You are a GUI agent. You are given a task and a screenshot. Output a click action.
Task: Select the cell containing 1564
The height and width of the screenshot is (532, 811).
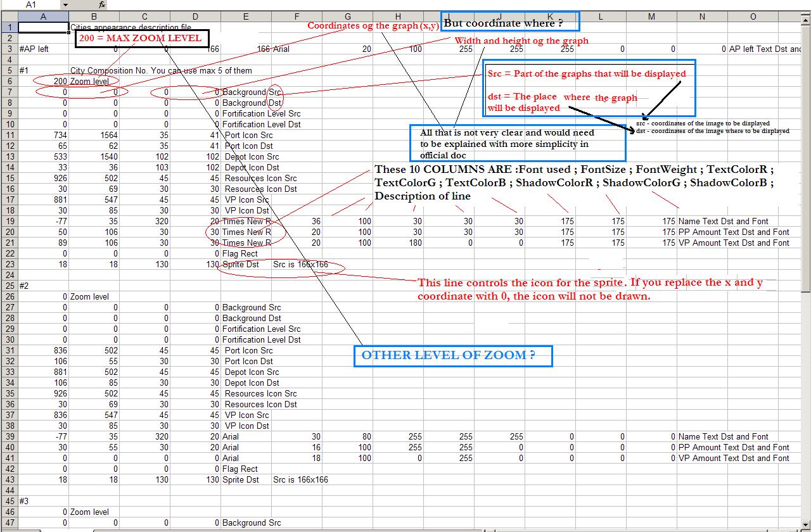coord(94,135)
